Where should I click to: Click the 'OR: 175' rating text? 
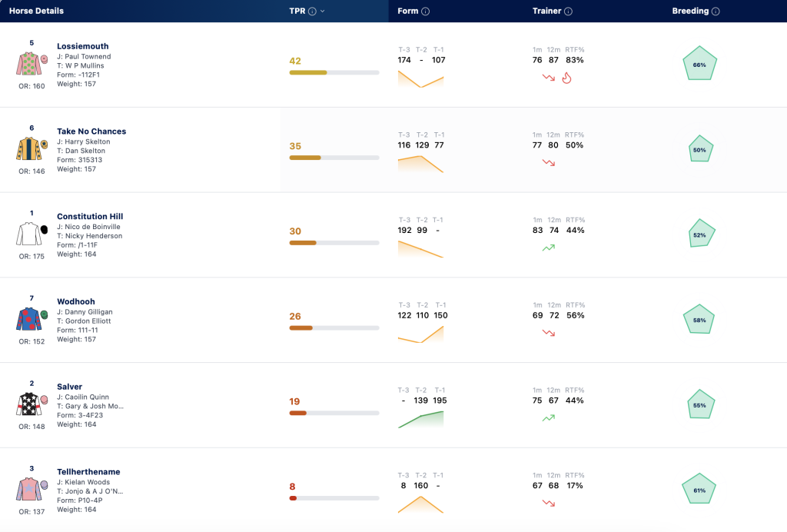tap(32, 257)
